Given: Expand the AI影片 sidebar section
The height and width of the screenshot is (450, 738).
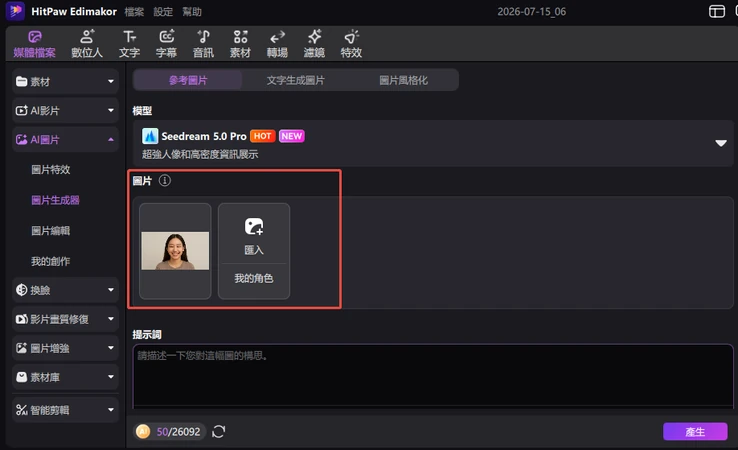Looking at the screenshot, I should click(65, 111).
